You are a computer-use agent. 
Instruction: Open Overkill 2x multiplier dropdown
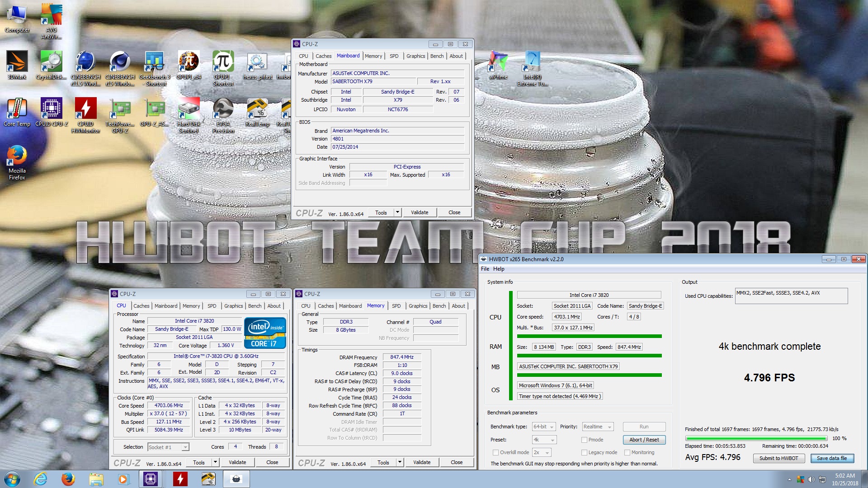coord(542,452)
